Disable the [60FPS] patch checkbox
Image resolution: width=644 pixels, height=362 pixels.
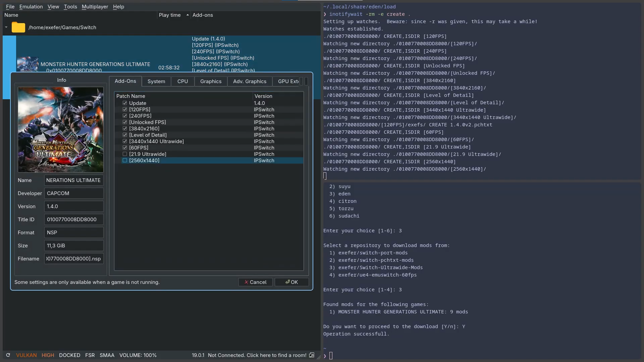[x=125, y=148]
